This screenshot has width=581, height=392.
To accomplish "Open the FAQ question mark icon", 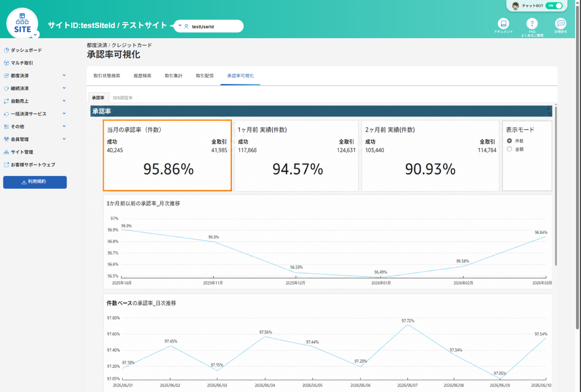I will coord(532,23).
